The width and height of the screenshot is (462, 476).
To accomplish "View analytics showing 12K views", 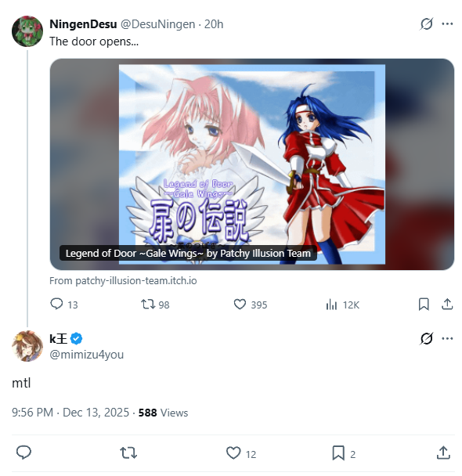I will 342,305.
